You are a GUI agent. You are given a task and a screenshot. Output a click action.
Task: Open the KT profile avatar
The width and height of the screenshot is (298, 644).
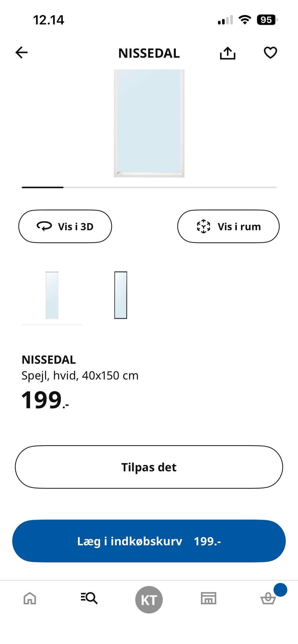coord(149,600)
